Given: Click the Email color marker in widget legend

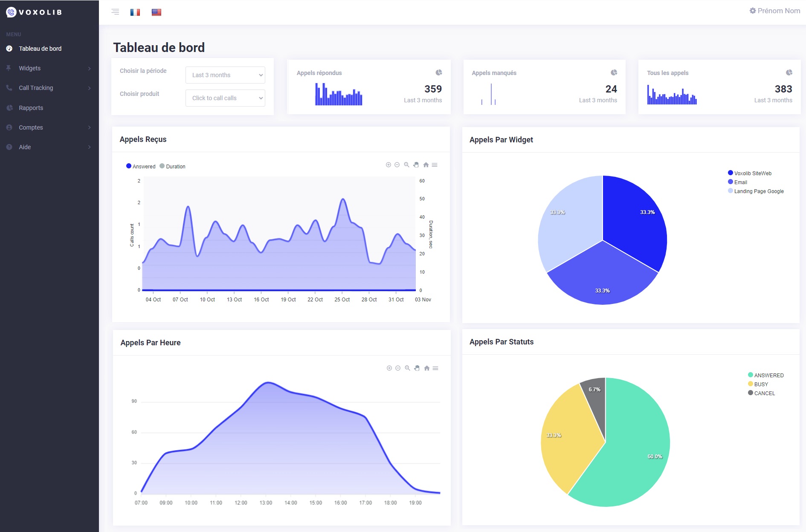Looking at the screenshot, I should coord(731,182).
